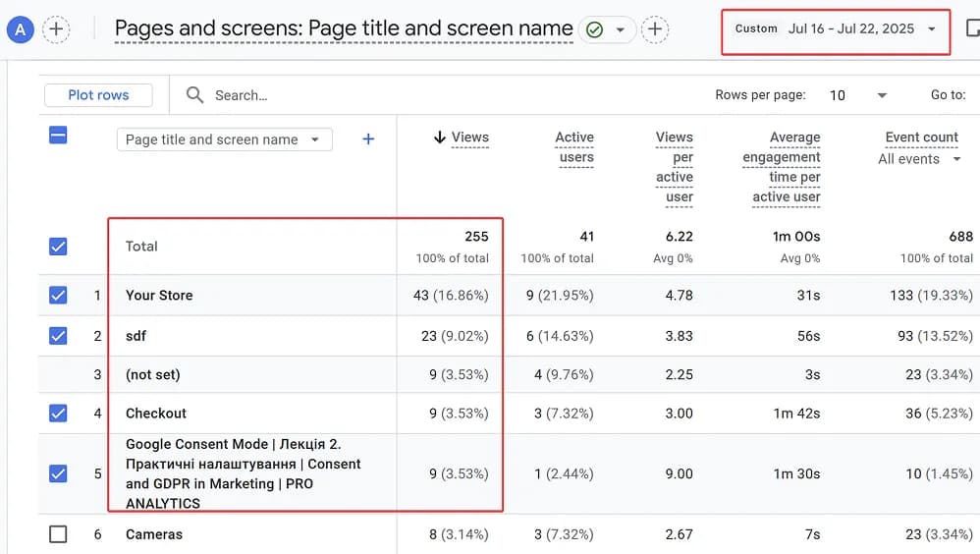The width and height of the screenshot is (980, 554).
Task: Open the green checkmark report status menu
Action: pos(608,29)
